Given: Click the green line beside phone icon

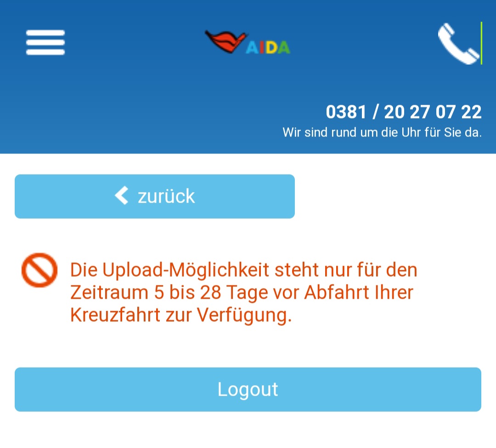Looking at the screenshot, I should pyautogui.click(x=481, y=43).
